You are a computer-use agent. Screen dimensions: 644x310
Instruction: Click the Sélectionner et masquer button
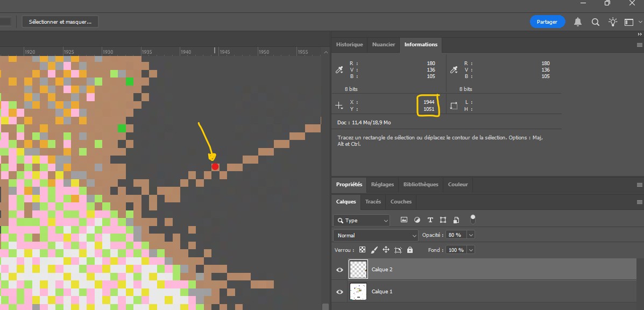(x=60, y=22)
